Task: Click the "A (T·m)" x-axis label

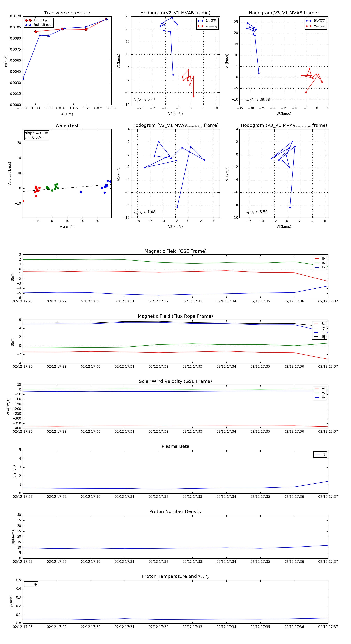Action: point(67,114)
